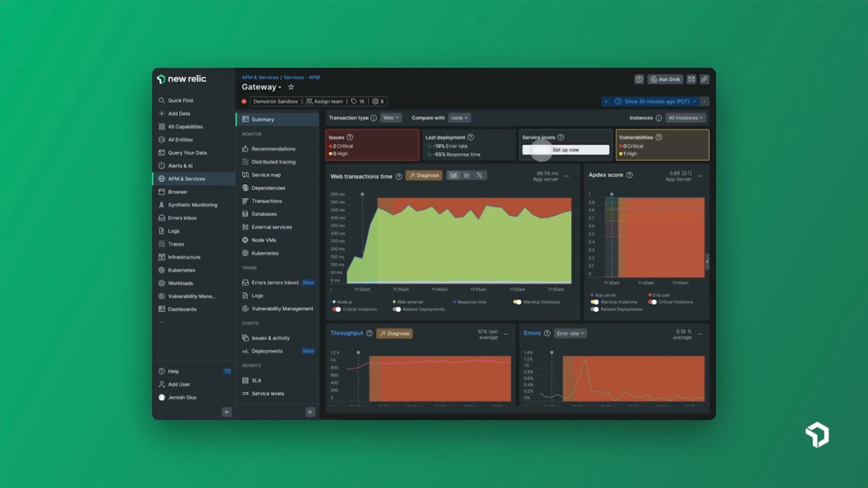Click the Vulnerabilities status card
Screen dimensions: 868x488
tap(662, 145)
